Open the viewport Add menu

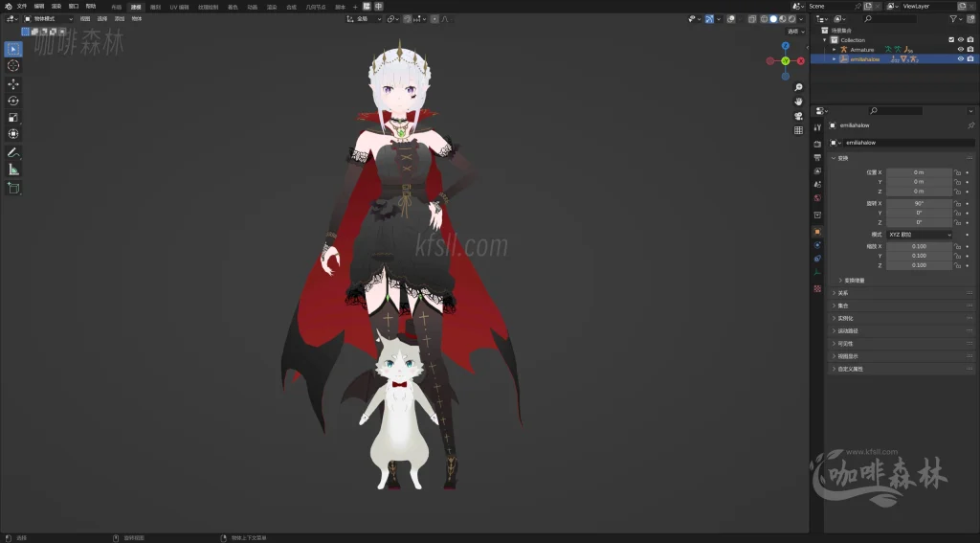[120, 19]
